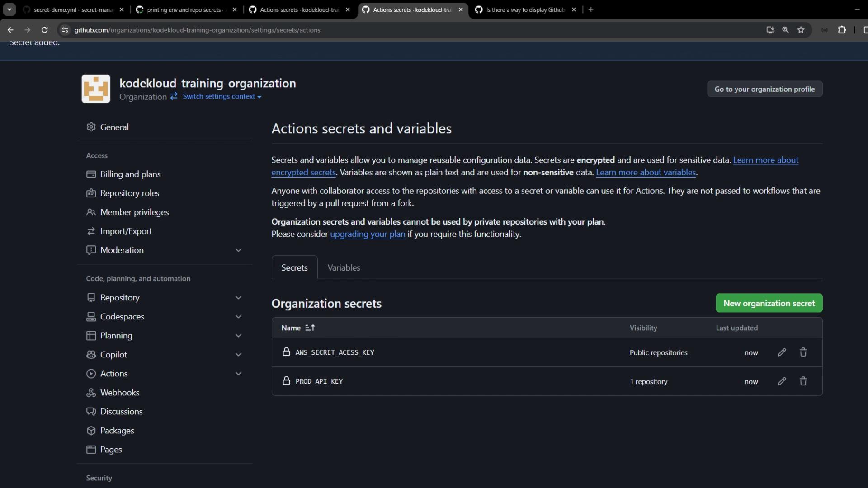Open the Switch settings context dropdown
868x488 pixels.
pyautogui.click(x=222, y=97)
